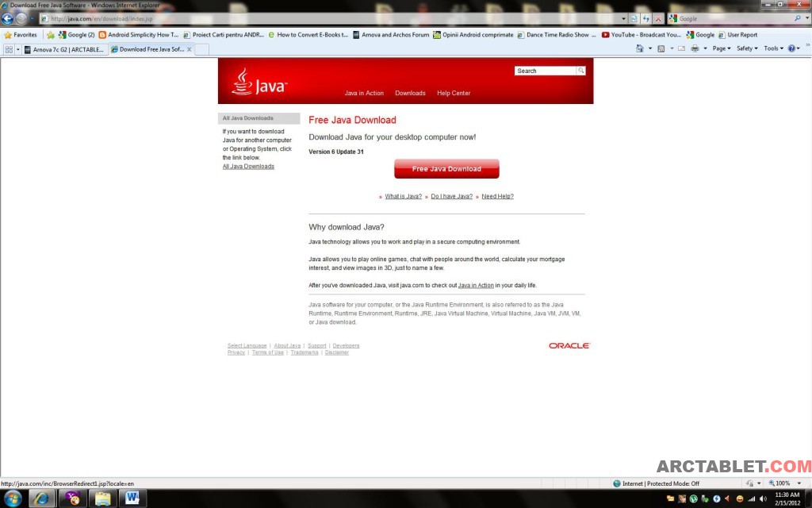812x508 pixels.
Task: Open the Safety menu
Action: (747, 48)
